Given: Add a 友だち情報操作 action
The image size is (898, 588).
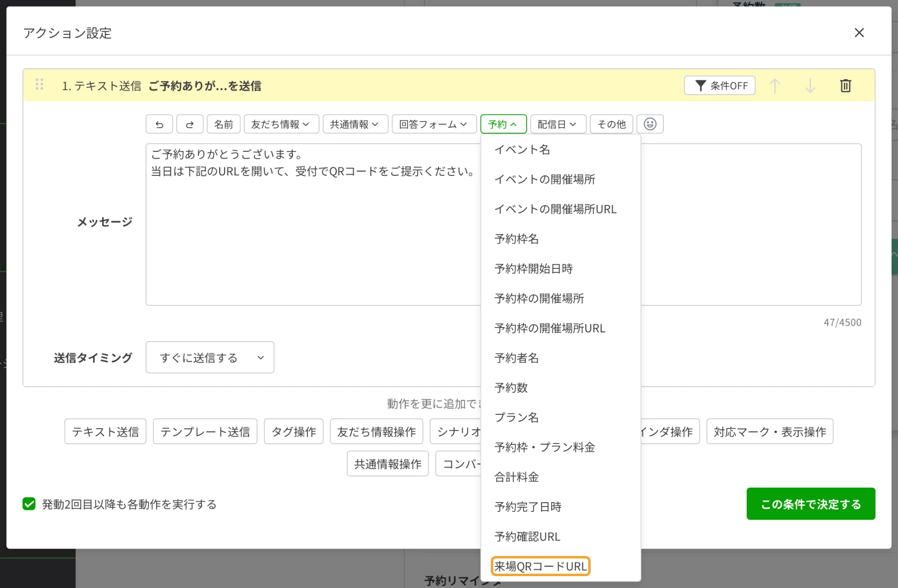Looking at the screenshot, I should [x=377, y=431].
